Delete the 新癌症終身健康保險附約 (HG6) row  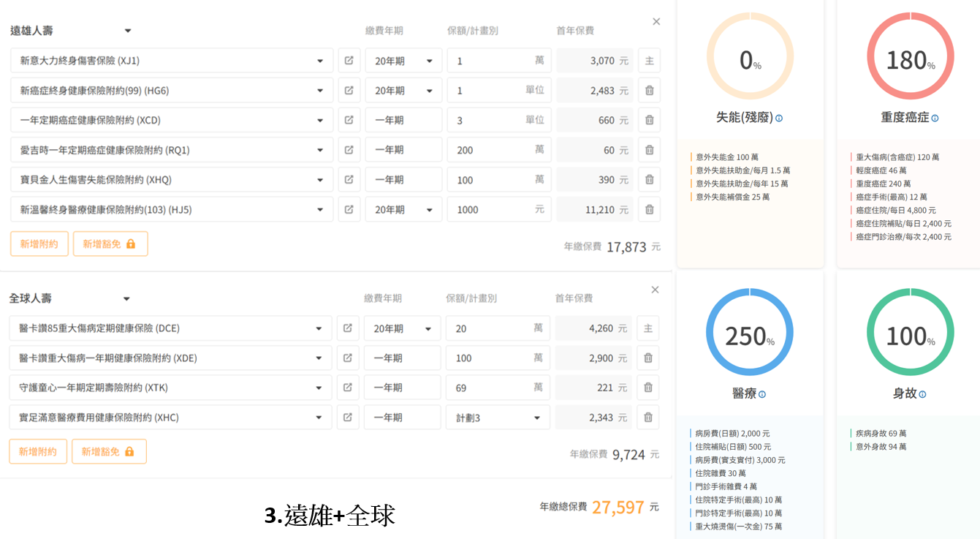pos(649,91)
